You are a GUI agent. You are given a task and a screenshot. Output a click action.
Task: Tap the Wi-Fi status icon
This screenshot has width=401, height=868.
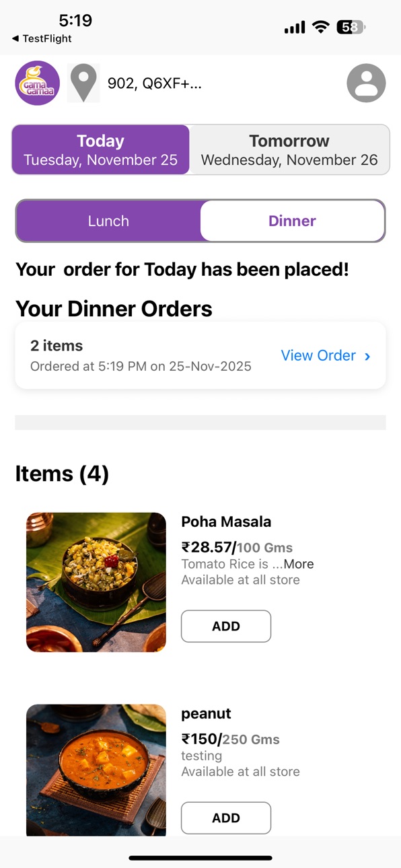[321, 28]
